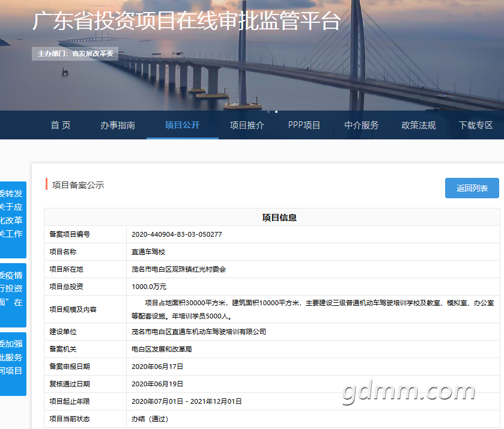Select the 项目公开 navigation tab
The height and width of the screenshot is (429, 504).
(x=183, y=125)
